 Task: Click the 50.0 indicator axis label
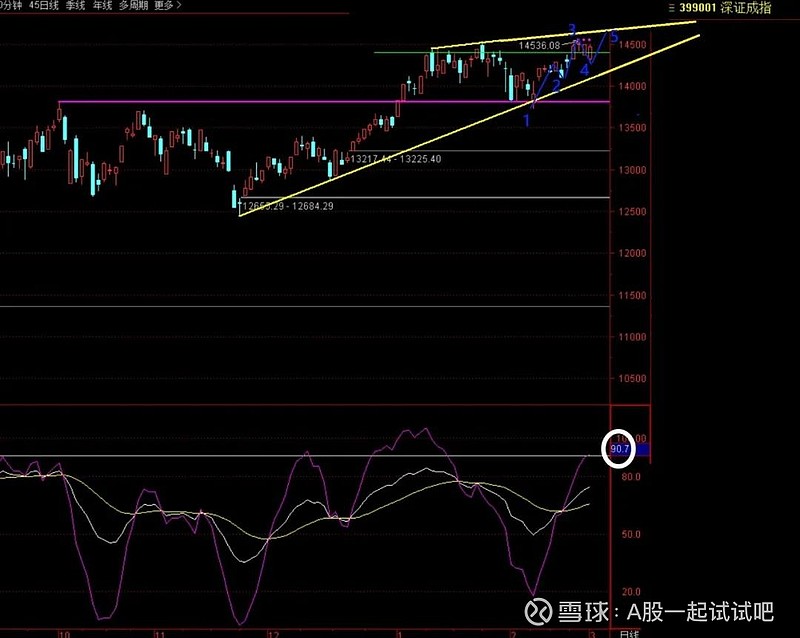631,534
